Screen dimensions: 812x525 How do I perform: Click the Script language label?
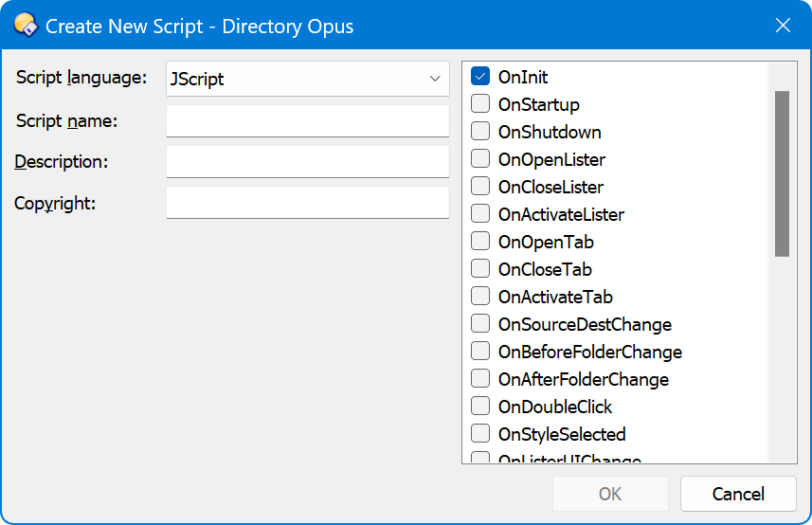click(81, 78)
